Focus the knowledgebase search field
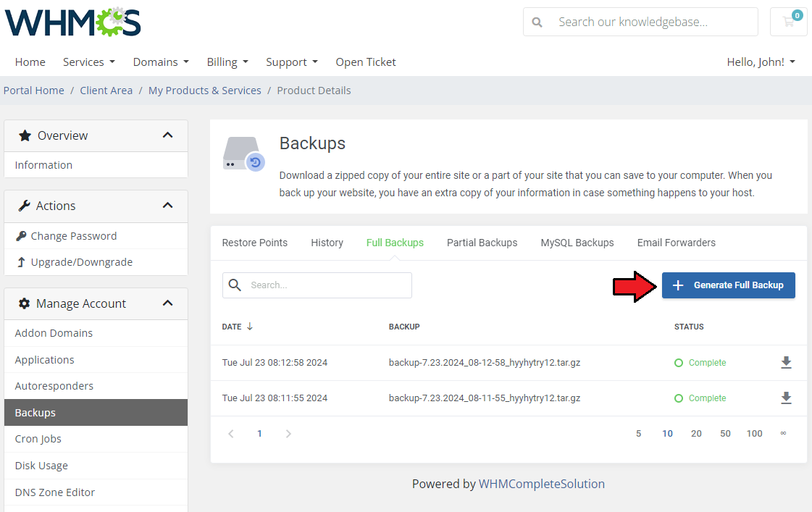 pos(640,22)
